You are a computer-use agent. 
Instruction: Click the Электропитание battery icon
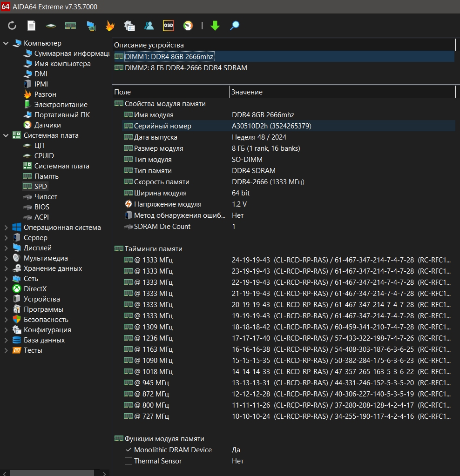pyautogui.click(x=27, y=104)
